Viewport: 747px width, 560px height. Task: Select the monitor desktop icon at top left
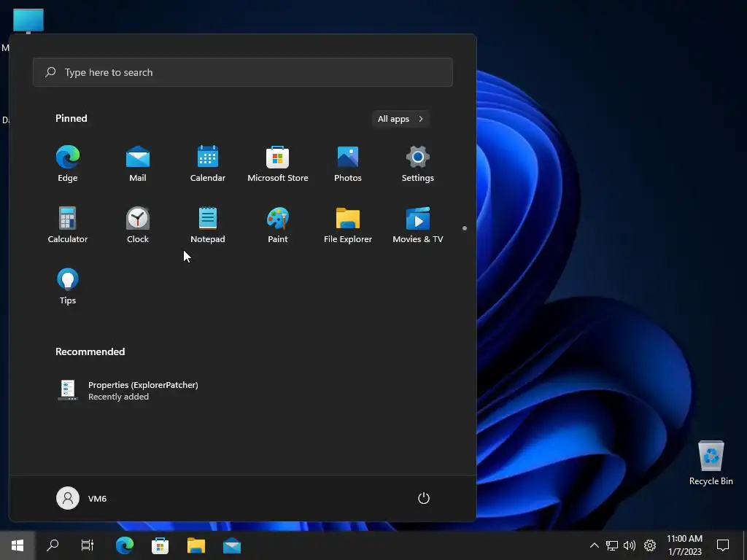[28, 21]
